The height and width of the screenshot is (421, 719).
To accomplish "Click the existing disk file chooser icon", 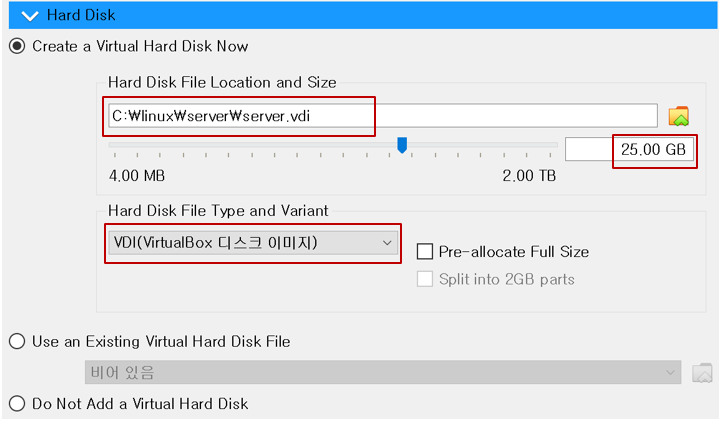I will (x=702, y=373).
